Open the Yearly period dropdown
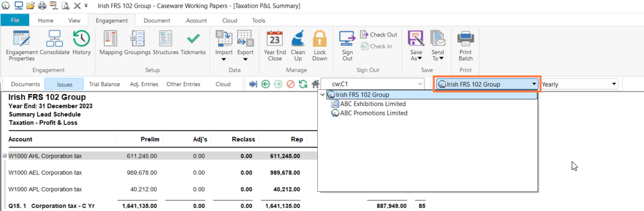This screenshot has width=644, height=211. click(614, 84)
